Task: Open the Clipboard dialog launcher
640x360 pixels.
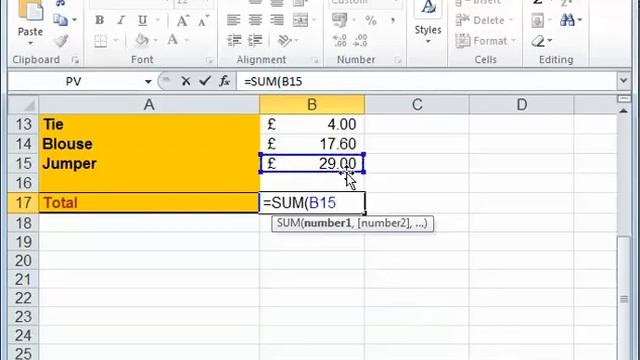Action: 75,60
